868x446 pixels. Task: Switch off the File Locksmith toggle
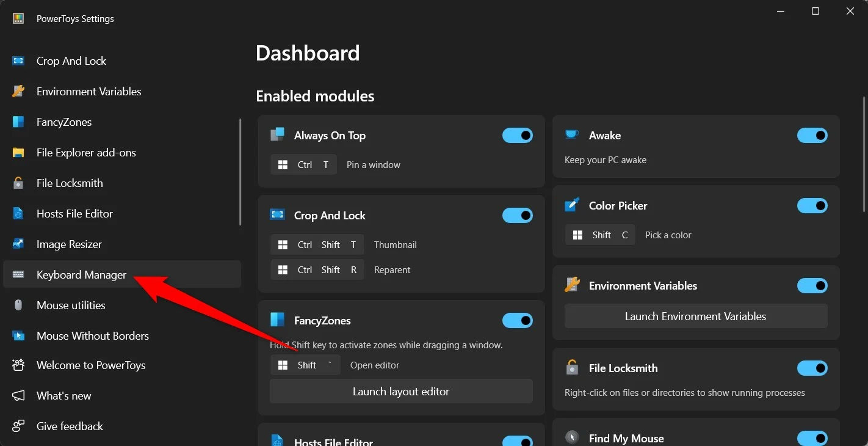point(812,368)
